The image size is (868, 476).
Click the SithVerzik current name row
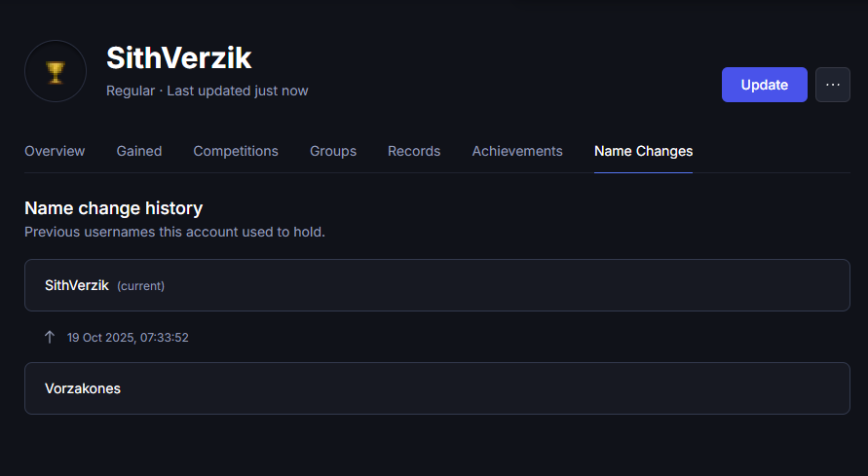(436, 285)
